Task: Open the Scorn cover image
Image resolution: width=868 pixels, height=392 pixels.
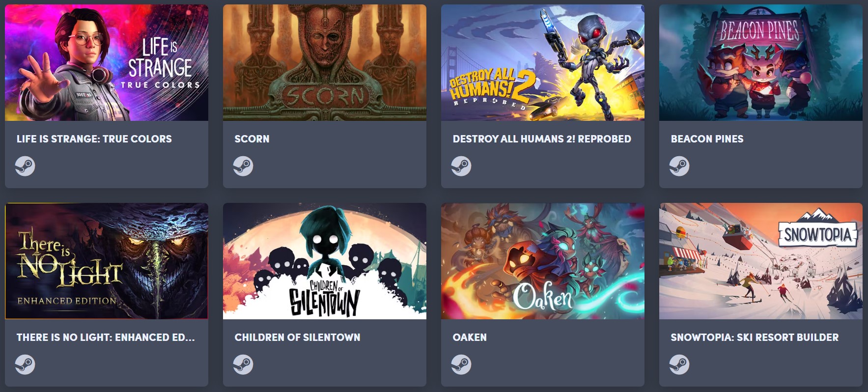Action: [x=325, y=63]
